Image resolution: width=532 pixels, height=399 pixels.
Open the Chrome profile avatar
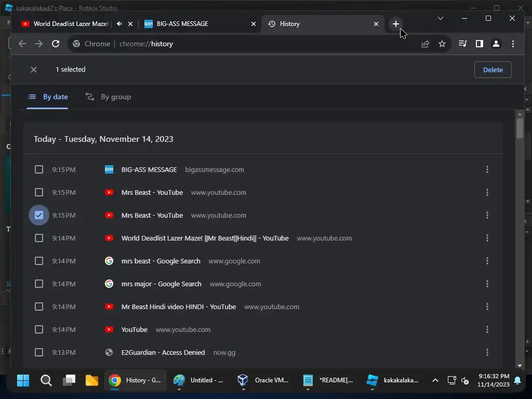(x=496, y=44)
